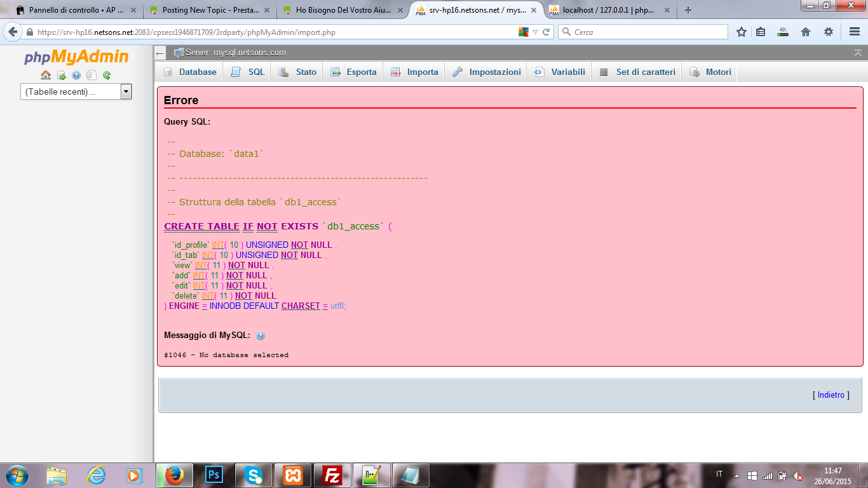Click the Server: mysql.netsons.com link
Screen dimensions: 868x488
[236, 53]
